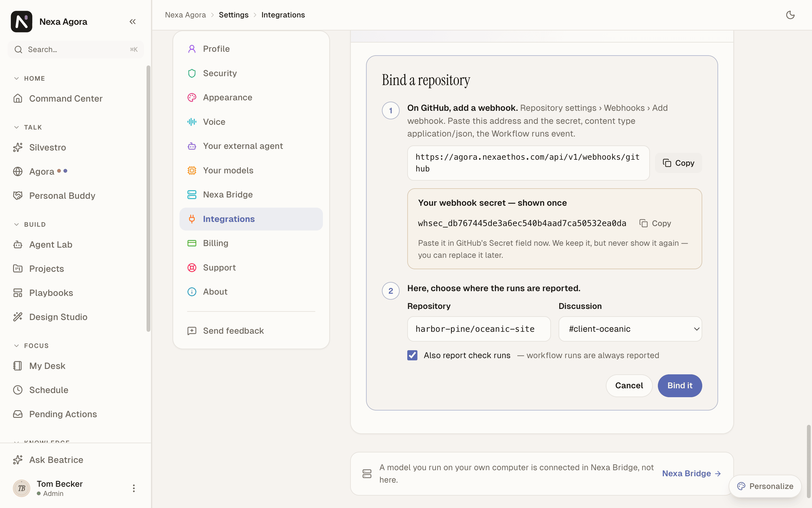Image resolution: width=812 pixels, height=508 pixels.
Task: Open Appearance settings
Action: [x=251, y=97]
